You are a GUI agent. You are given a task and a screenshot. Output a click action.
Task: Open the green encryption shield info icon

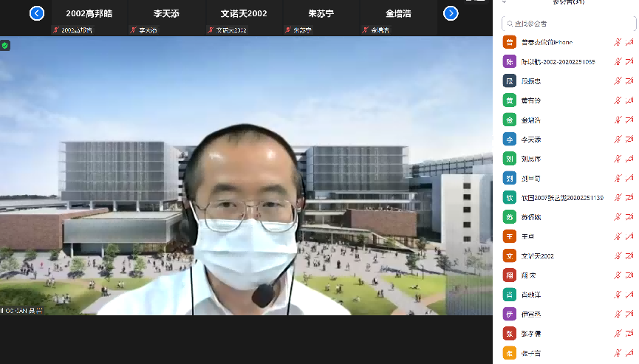pyautogui.click(x=4, y=46)
